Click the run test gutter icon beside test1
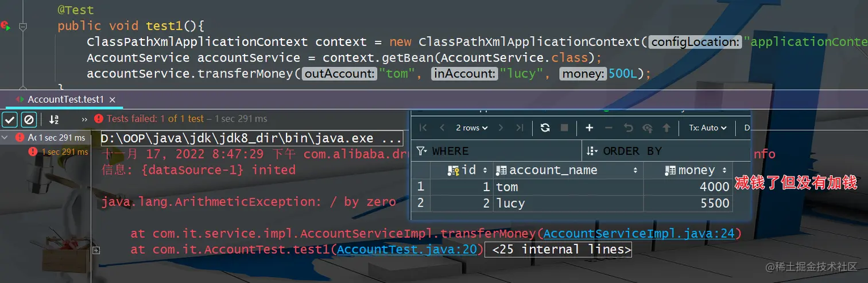This screenshot has width=868, height=283. [6, 26]
